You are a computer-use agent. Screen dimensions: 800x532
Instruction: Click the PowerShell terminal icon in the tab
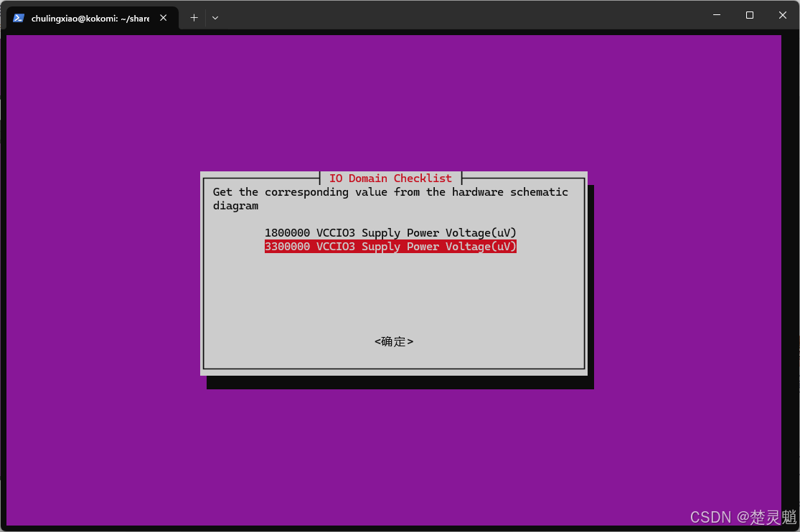[x=19, y=18]
